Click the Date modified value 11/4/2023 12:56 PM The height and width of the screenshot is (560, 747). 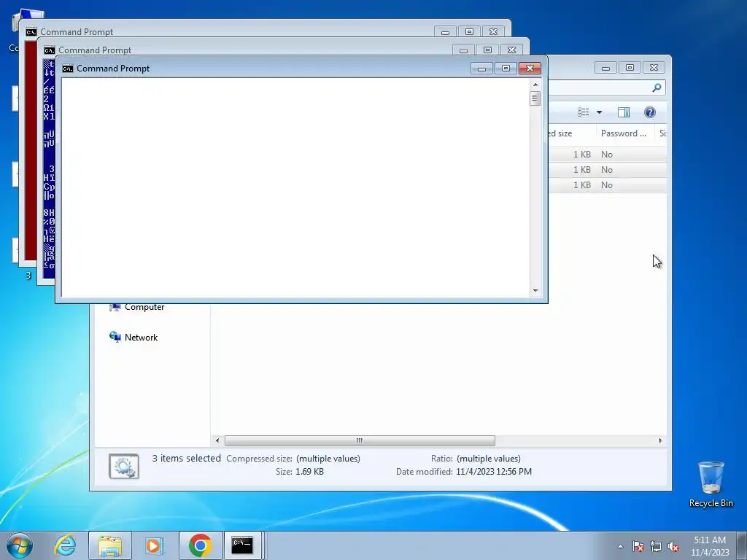pyautogui.click(x=494, y=472)
